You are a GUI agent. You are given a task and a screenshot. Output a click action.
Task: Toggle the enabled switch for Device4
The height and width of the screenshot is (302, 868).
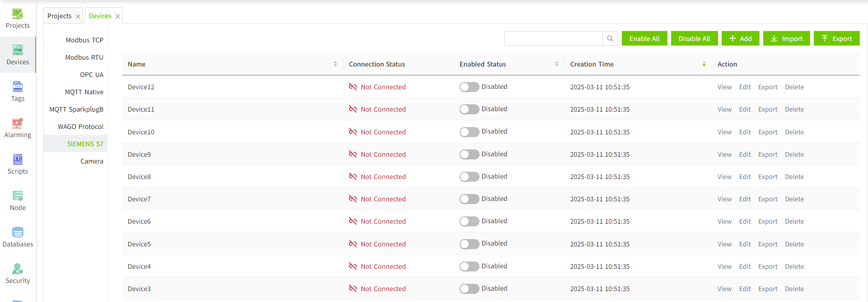pos(469,266)
